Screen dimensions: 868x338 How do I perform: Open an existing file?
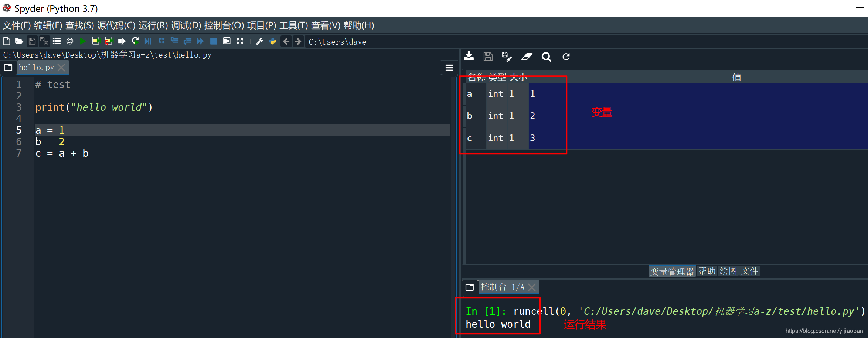pos(19,41)
